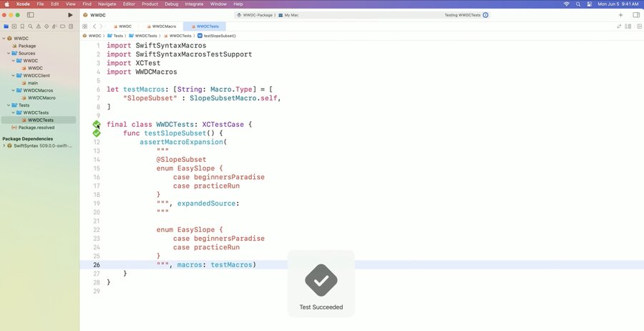Open the Source Control navigator
The height and width of the screenshot is (331, 644).
[14, 27]
